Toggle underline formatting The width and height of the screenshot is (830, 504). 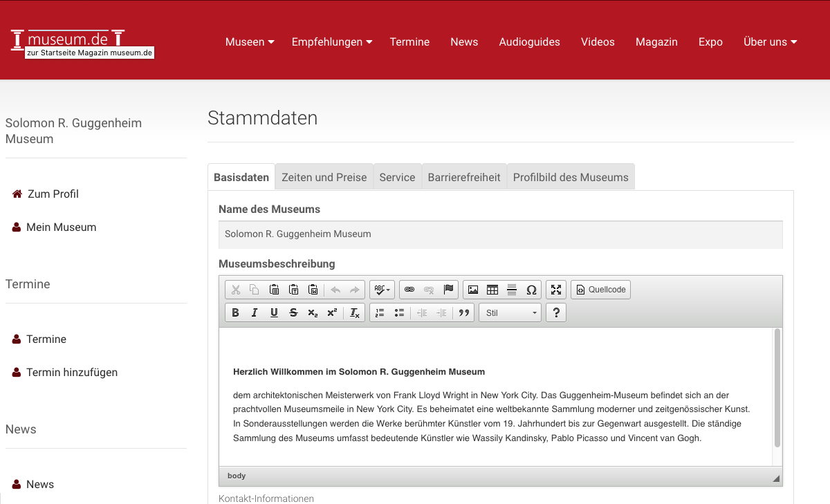pyautogui.click(x=274, y=313)
